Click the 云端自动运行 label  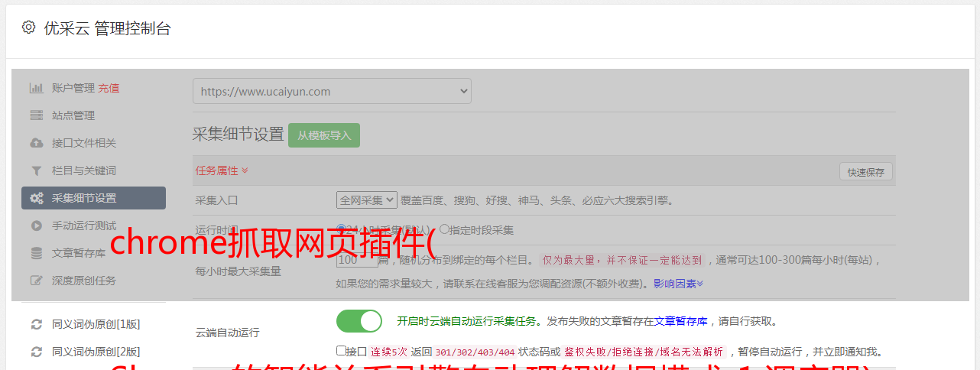pos(228,333)
